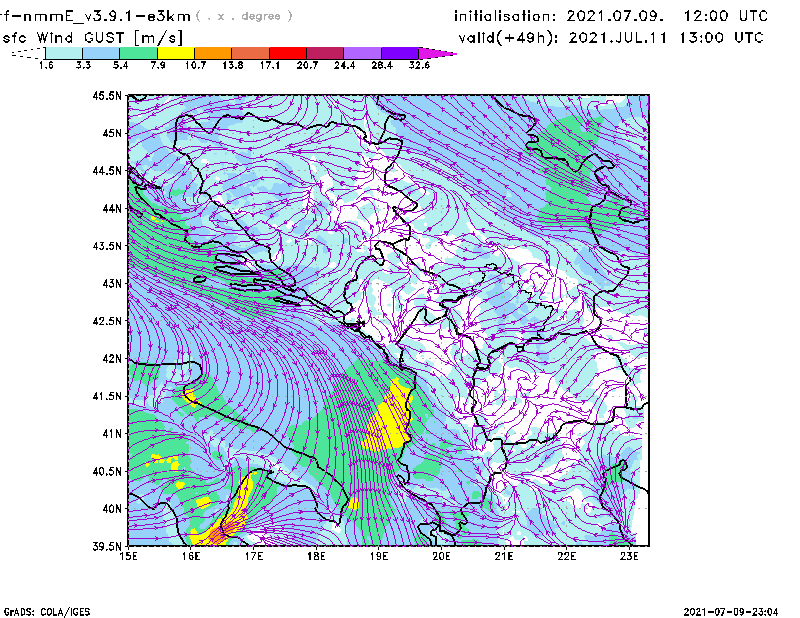The width and height of the screenshot is (800, 618).
Task: Click the 23E longitude label
Action: pos(629,556)
